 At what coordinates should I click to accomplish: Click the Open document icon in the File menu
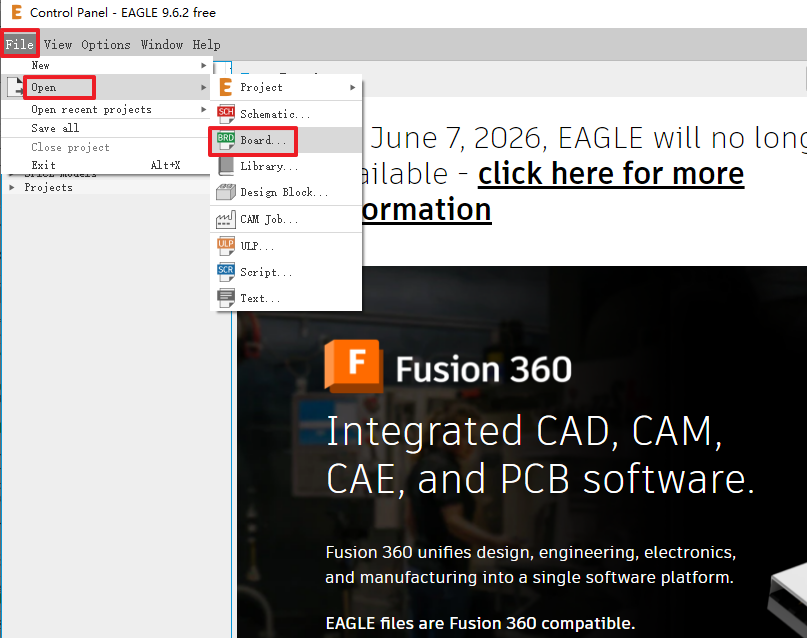[15, 87]
